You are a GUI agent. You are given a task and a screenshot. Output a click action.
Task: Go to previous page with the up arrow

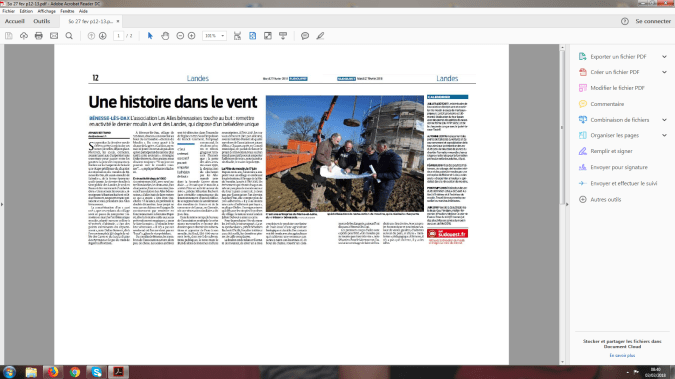click(91, 36)
